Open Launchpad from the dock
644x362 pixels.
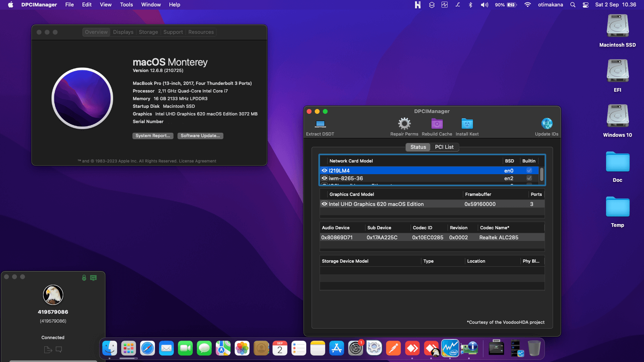(128, 348)
